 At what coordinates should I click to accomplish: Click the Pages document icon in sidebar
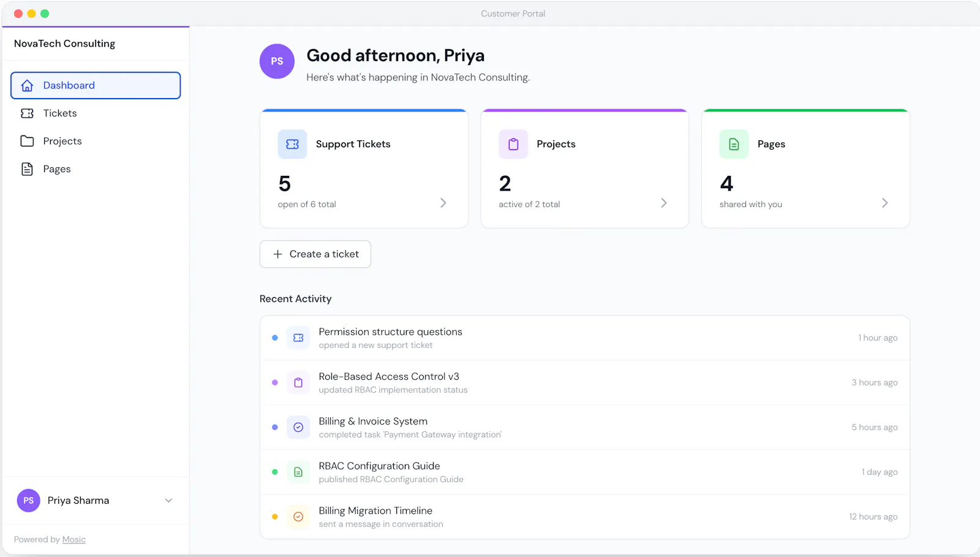(x=27, y=169)
